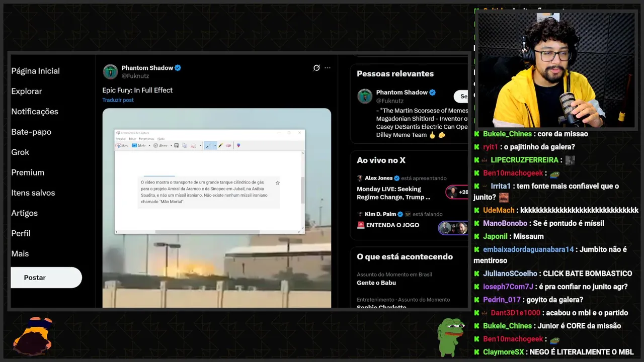Open the Editar menu in capture window
644x362 pixels.
tap(132, 139)
